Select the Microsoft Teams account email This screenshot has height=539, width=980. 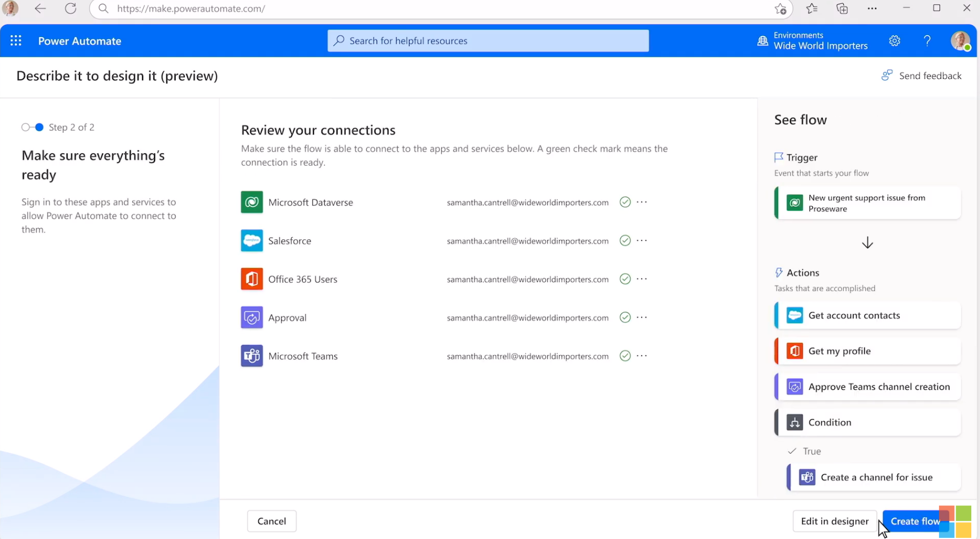pos(527,356)
